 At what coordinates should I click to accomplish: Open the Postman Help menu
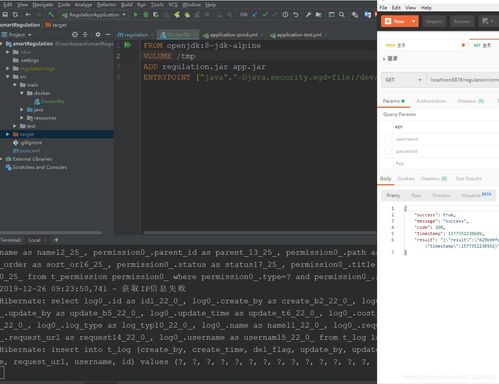click(426, 7)
